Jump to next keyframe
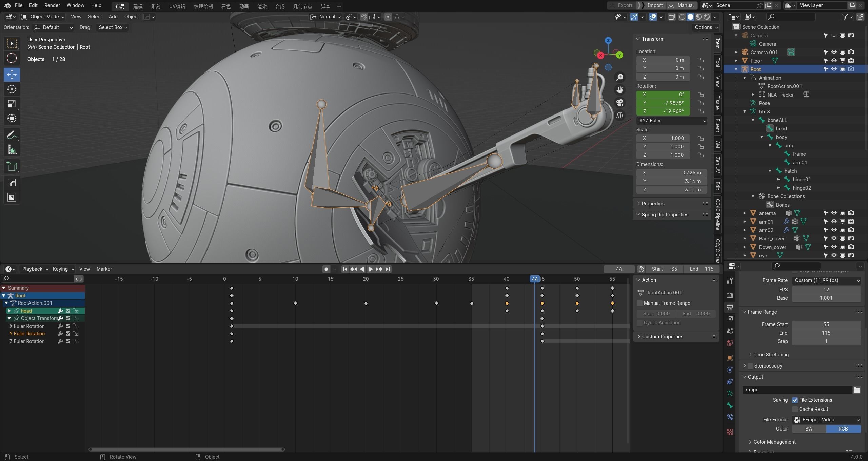This screenshot has height=461, width=868. tap(379, 269)
